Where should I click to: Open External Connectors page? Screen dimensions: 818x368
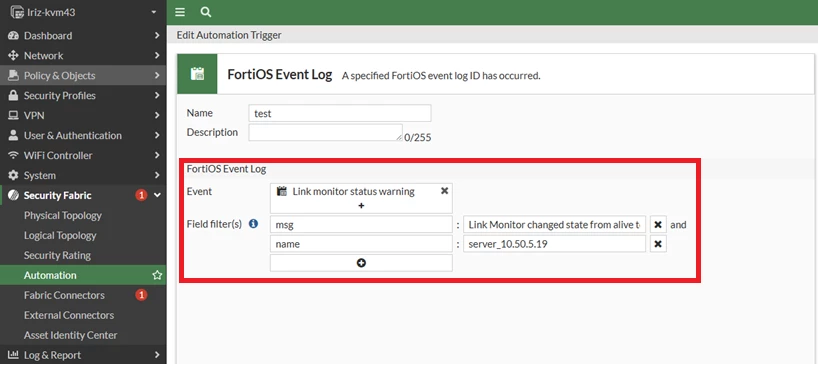pyautogui.click(x=69, y=315)
